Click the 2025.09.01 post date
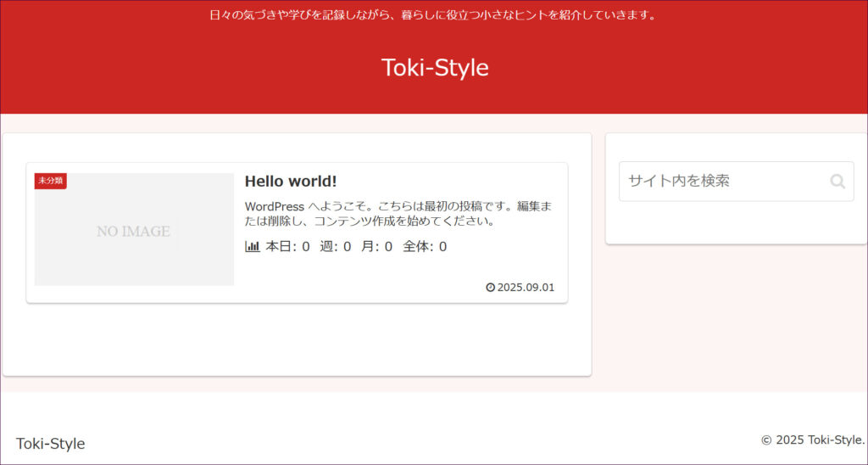Image resolution: width=868 pixels, height=465 pixels. click(x=526, y=287)
